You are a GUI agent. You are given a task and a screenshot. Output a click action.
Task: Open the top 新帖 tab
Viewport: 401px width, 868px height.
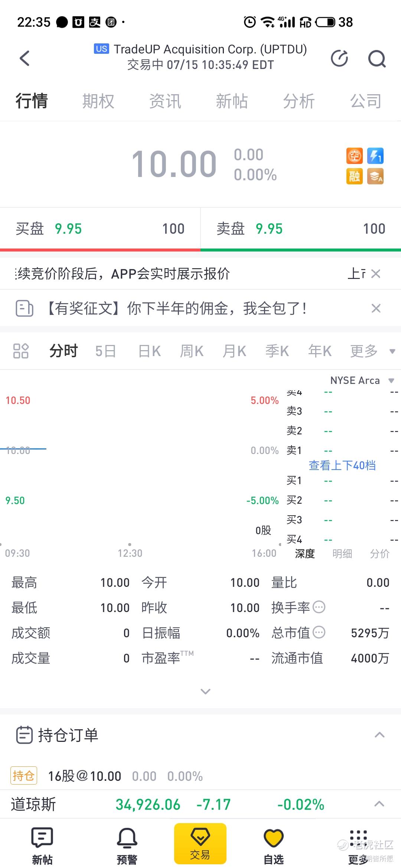[232, 101]
